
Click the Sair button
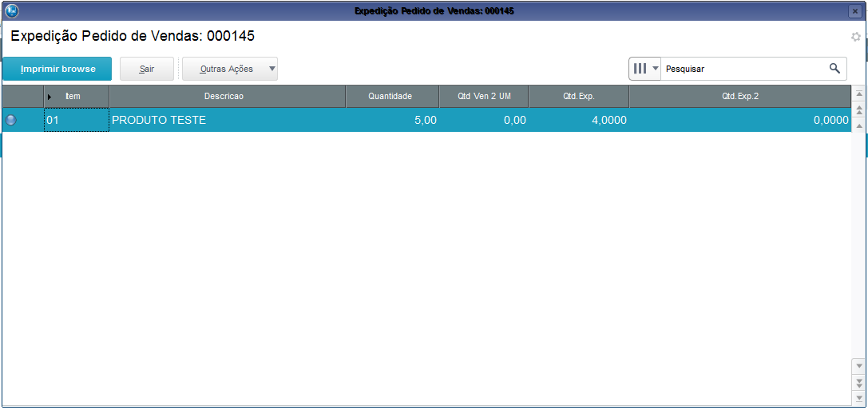click(x=147, y=69)
